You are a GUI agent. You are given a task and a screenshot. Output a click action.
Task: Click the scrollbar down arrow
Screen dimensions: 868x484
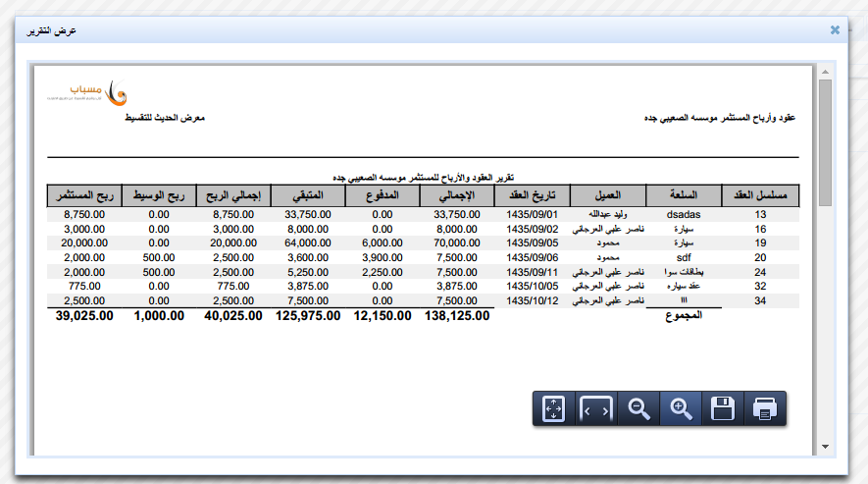825,447
